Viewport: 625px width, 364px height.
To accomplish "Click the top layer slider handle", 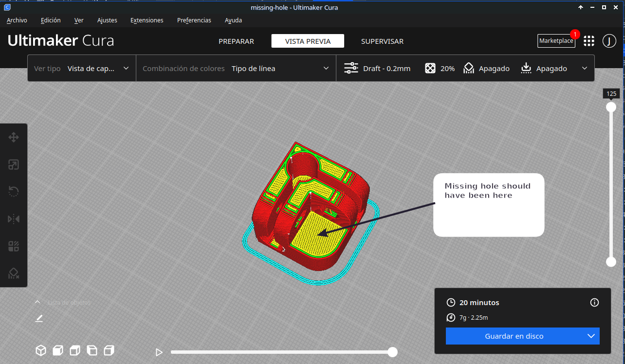I will pyautogui.click(x=611, y=107).
